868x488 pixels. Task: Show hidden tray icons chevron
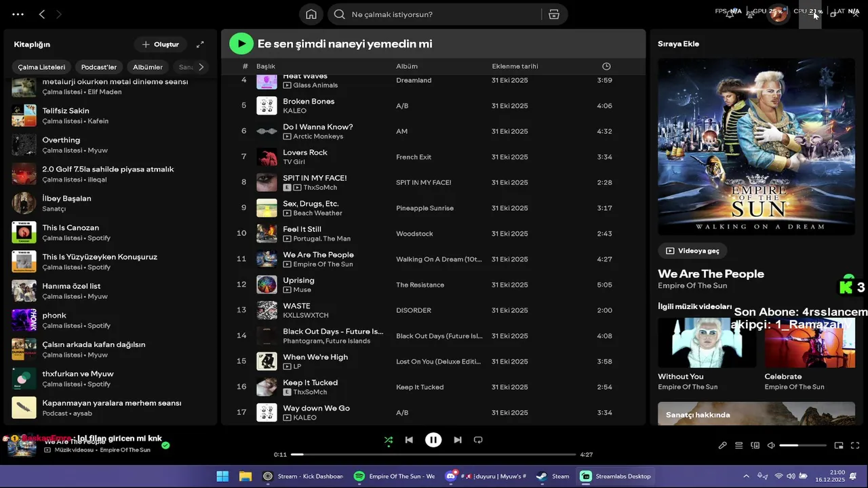pyautogui.click(x=746, y=476)
